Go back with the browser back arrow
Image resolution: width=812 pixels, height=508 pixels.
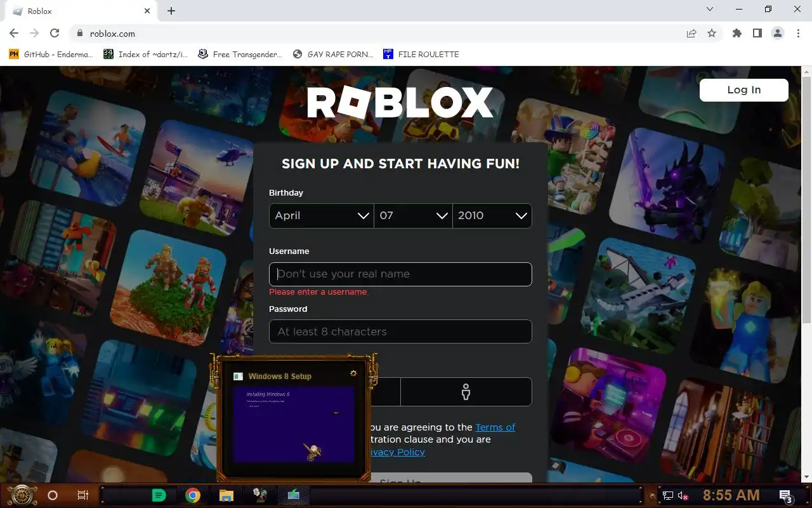[14, 34]
